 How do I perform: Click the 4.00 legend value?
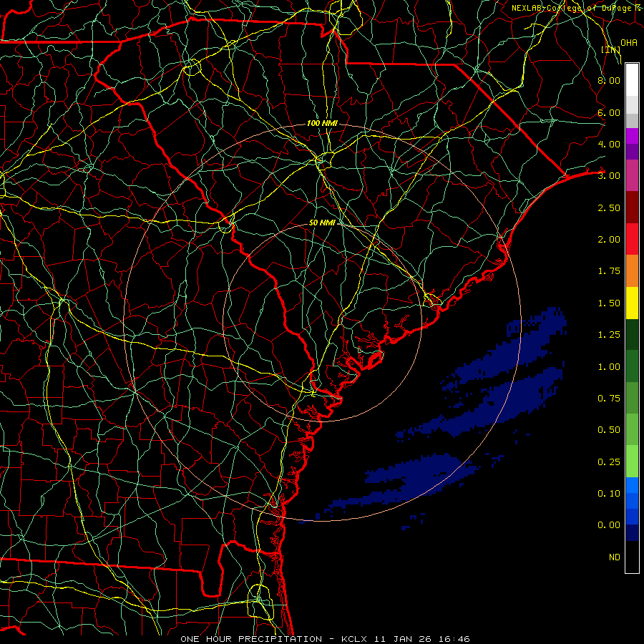(609, 144)
